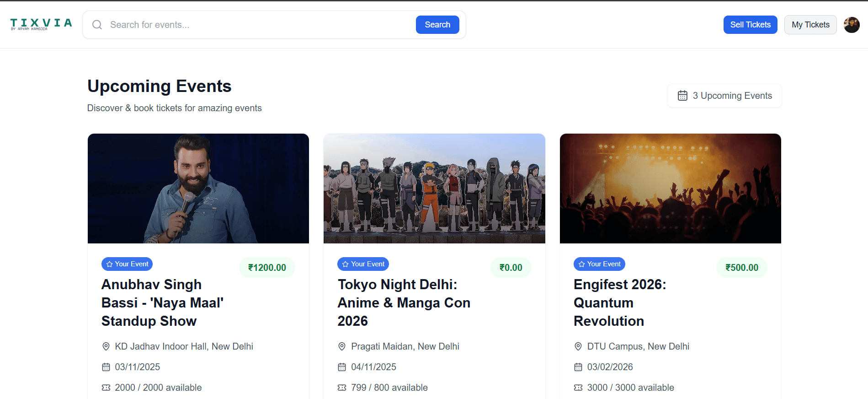This screenshot has width=868, height=399.
Task: Open My Tickets page
Action: (x=810, y=25)
